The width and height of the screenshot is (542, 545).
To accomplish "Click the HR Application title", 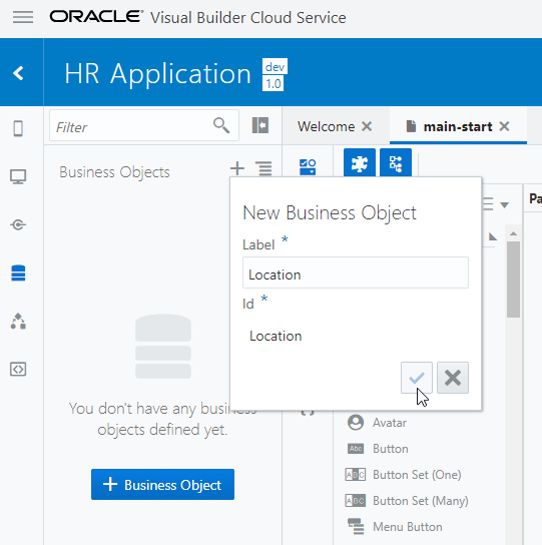I will click(158, 74).
